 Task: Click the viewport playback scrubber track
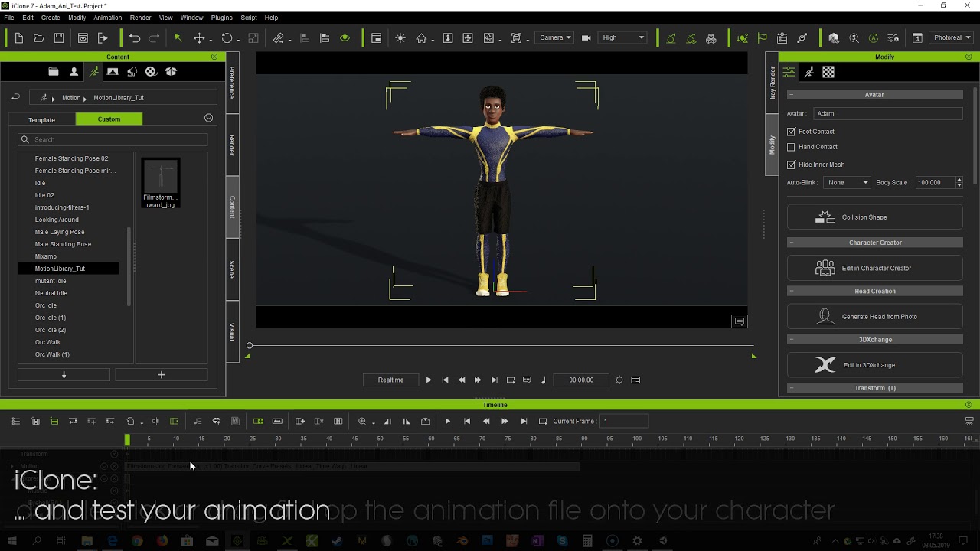click(501, 346)
